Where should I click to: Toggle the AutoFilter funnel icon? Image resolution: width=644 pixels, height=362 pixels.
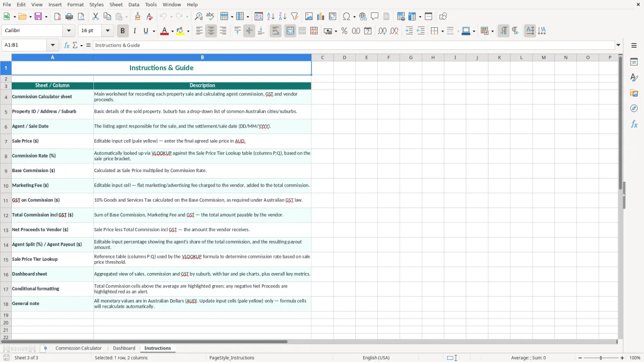point(294,17)
